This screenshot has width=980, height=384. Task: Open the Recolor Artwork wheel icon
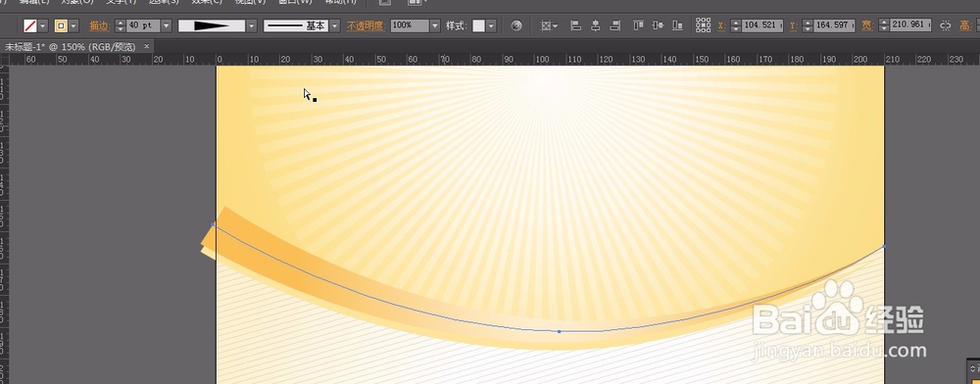[x=516, y=25]
